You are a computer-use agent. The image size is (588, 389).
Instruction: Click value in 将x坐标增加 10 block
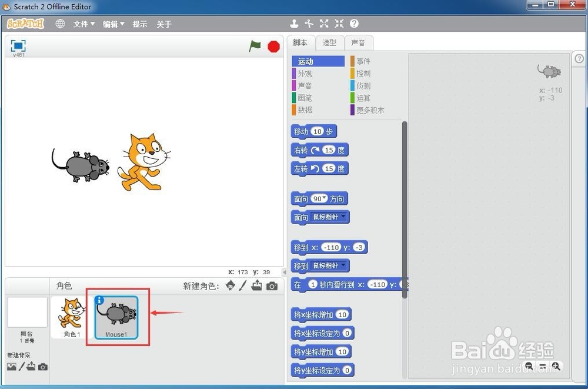[342, 315]
